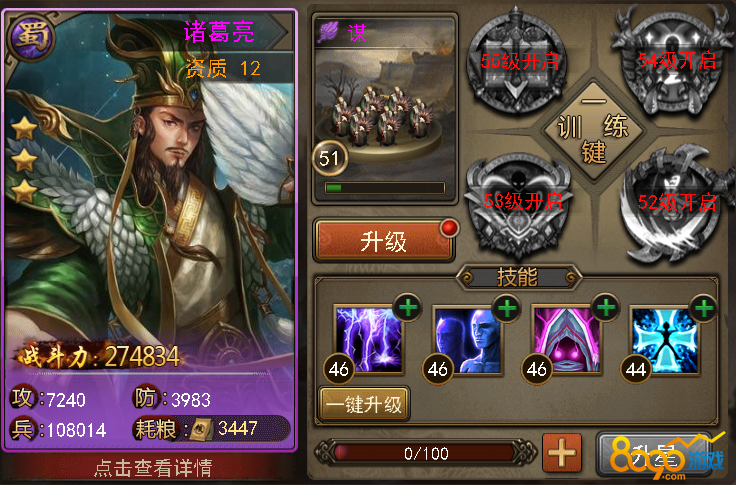
Task: Select the locked 53级开启 equipment slot
Action: tap(519, 204)
